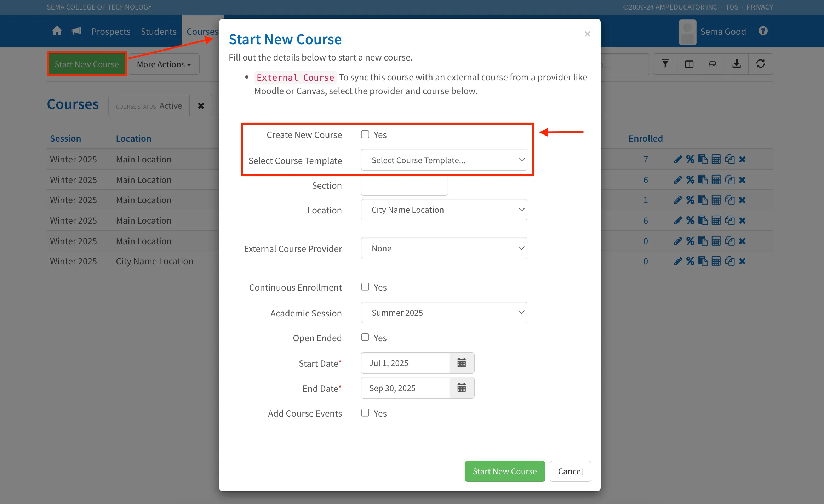
Task: Enable the Continuous Enrollment checkbox
Action: (x=365, y=287)
